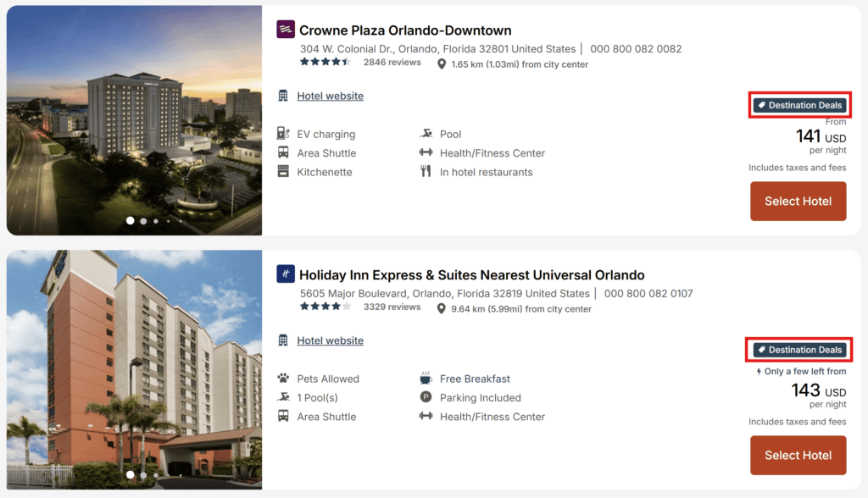868x498 pixels.
Task: Click Destination Deals for Holiday Inn Express
Action: click(x=798, y=349)
